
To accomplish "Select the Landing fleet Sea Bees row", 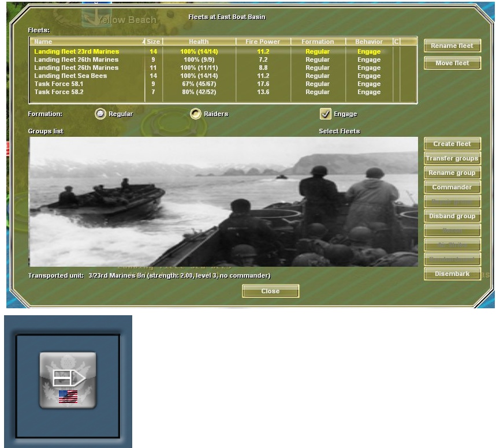I will point(223,76).
